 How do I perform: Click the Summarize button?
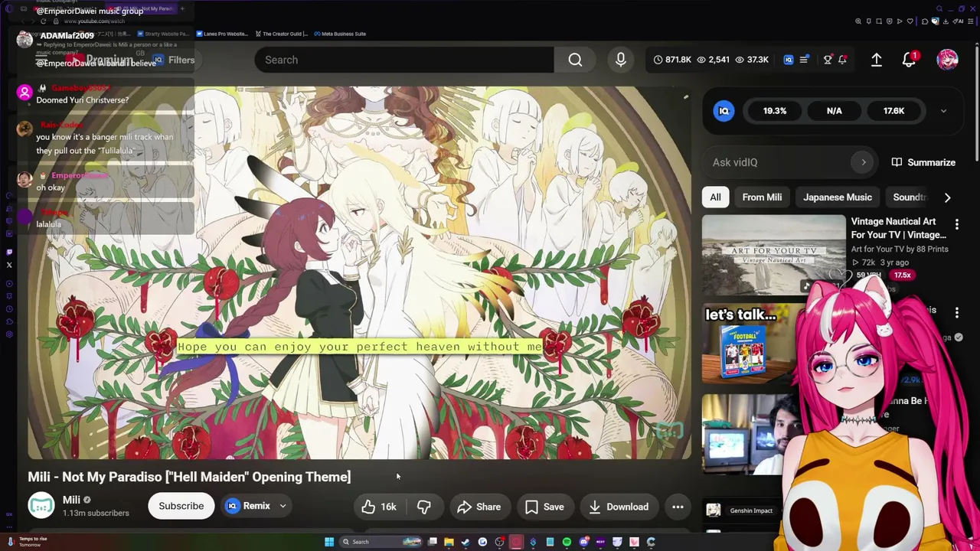923,162
